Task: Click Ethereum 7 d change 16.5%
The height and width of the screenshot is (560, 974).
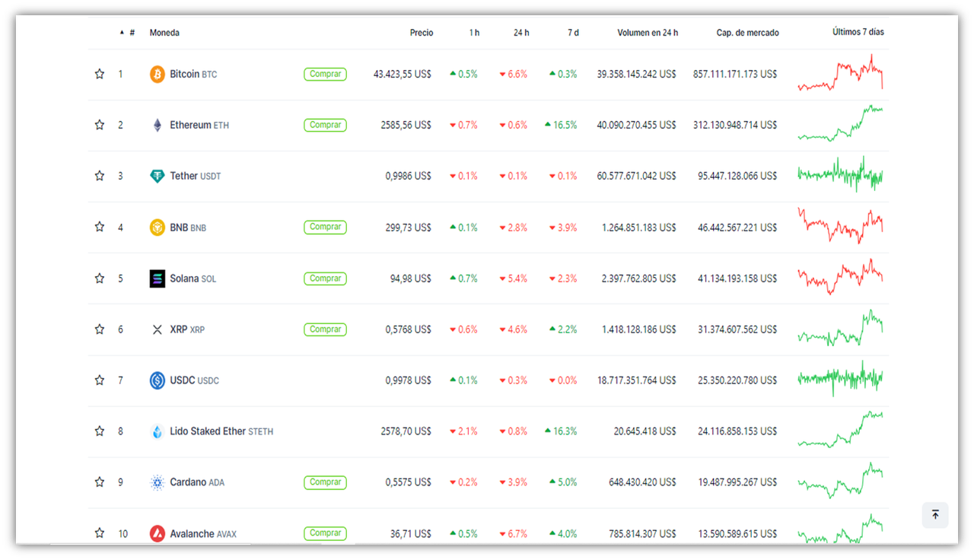Action: 561,125
